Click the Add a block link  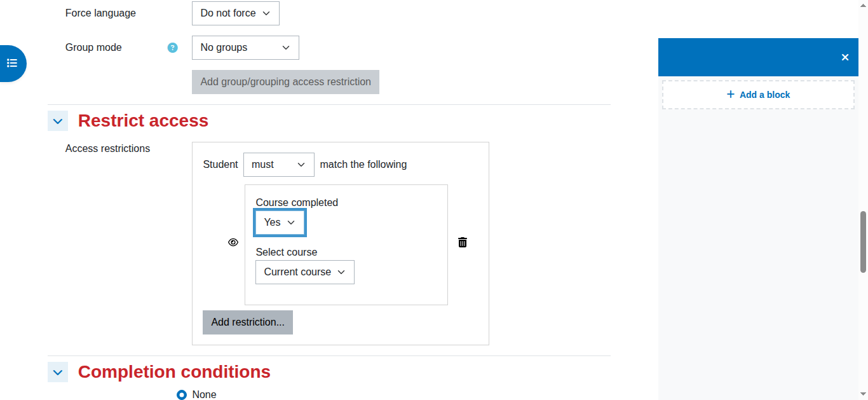pos(758,95)
